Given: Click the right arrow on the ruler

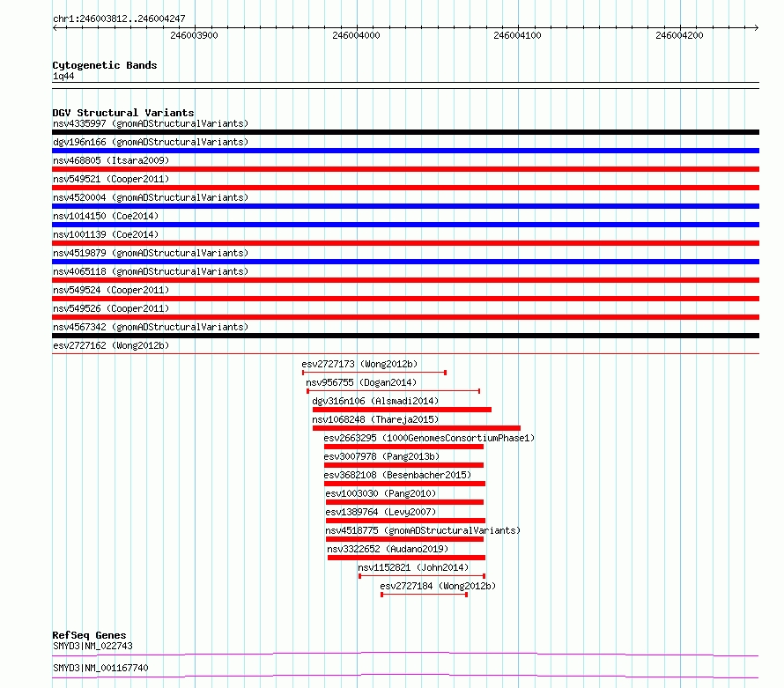Looking at the screenshot, I should click(756, 27).
